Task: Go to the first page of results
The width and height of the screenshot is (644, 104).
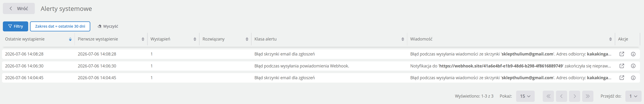Action: [x=548, y=96]
